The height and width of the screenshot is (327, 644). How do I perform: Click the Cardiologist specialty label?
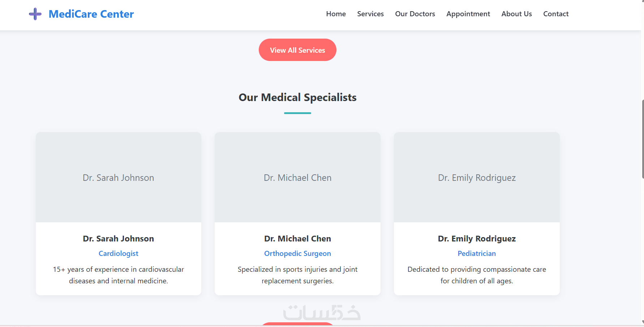click(x=119, y=253)
